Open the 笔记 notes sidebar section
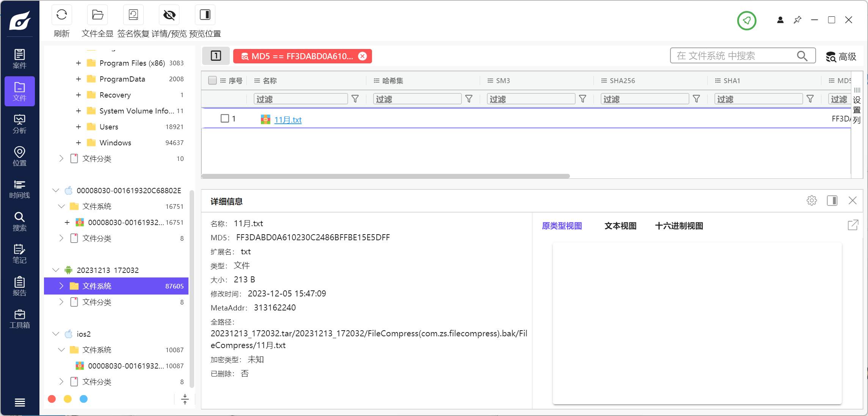The image size is (868, 416). [20, 254]
